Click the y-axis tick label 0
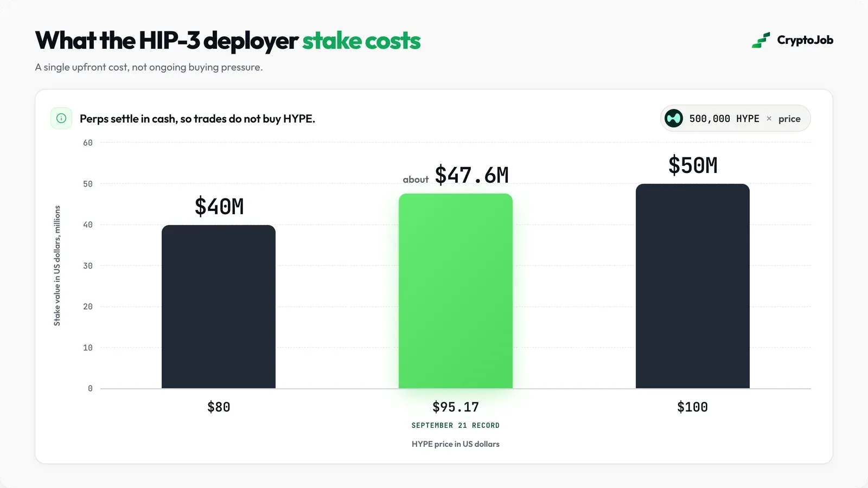The height and width of the screenshot is (488, 868). click(x=90, y=389)
